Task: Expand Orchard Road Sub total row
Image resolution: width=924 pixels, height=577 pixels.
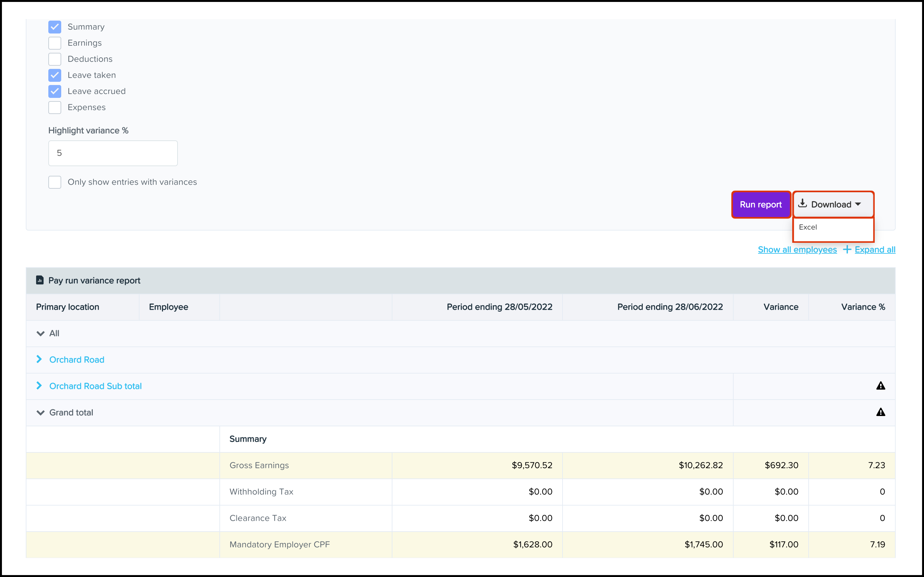Action: click(39, 386)
